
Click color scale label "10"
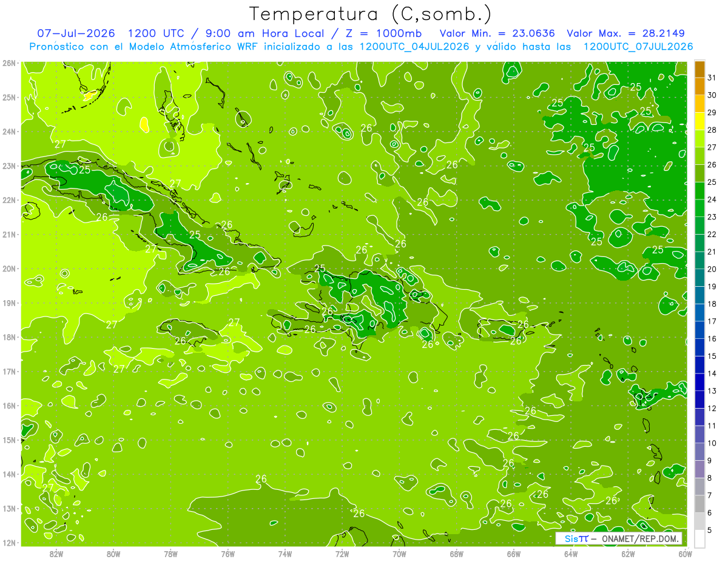pos(712,443)
